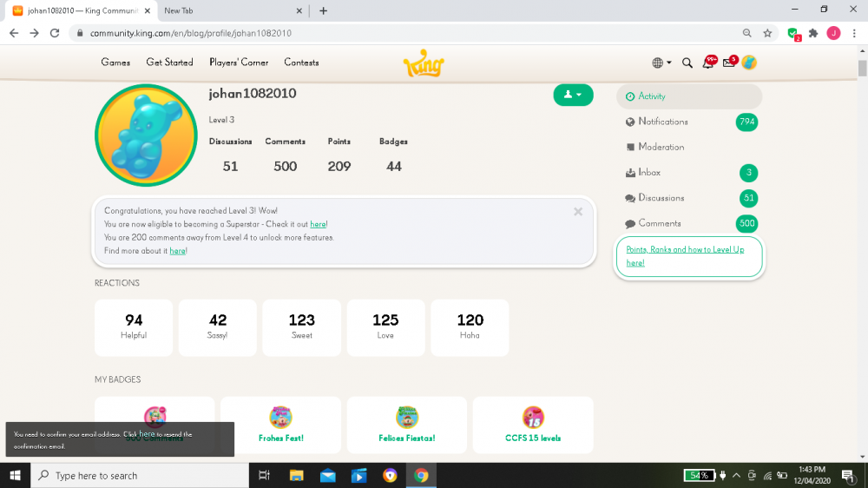Bookmark this page with the star icon
This screenshot has width=868, height=488.
coord(767,33)
